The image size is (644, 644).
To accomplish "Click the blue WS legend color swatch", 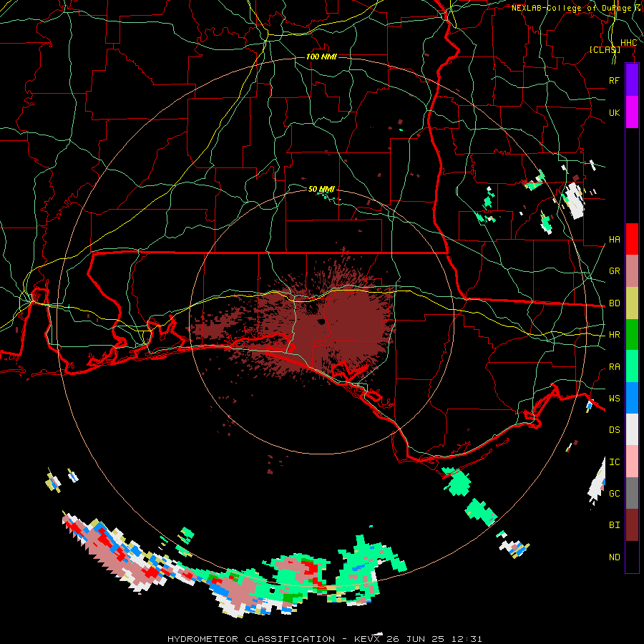I will pos(632,398).
